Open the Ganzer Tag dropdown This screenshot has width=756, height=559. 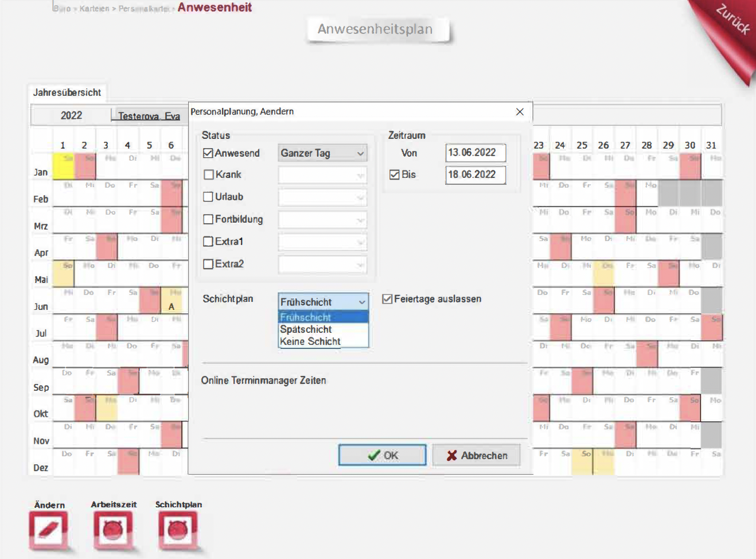point(322,153)
